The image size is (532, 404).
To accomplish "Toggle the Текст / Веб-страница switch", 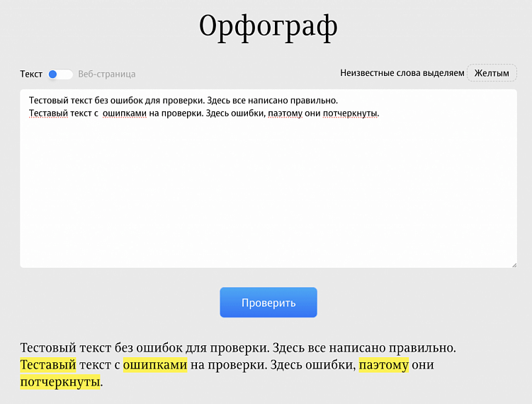I will click(60, 74).
